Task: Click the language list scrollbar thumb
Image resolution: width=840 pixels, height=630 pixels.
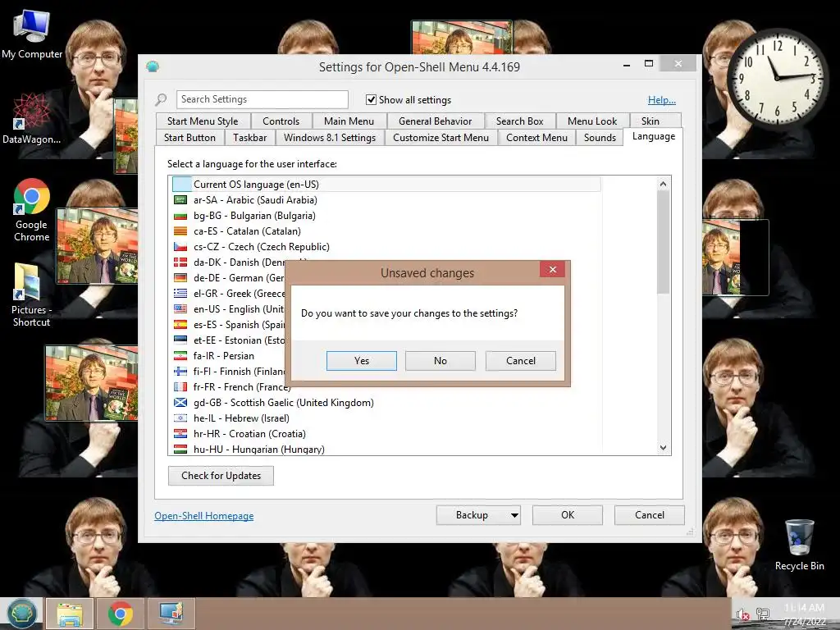Action: (663, 242)
